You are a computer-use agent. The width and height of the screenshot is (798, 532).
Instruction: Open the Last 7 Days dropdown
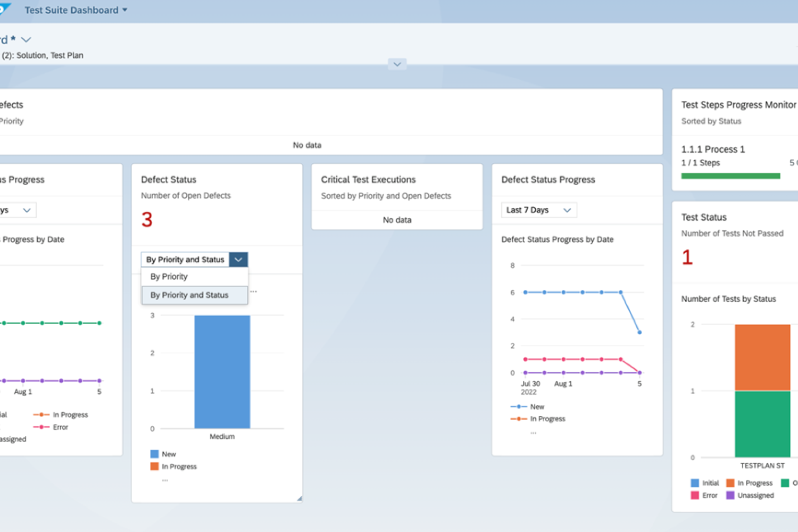pyautogui.click(x=538, y=210)
